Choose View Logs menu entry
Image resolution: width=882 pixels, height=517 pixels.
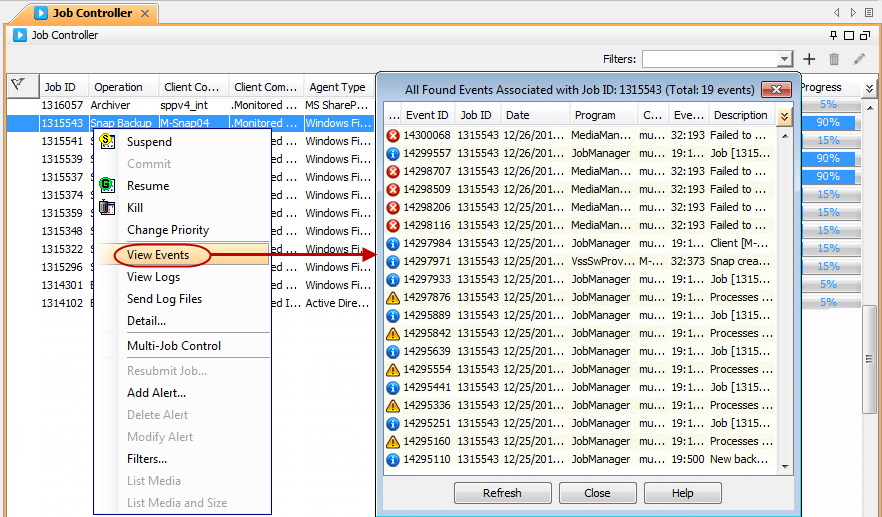(153, 277)
